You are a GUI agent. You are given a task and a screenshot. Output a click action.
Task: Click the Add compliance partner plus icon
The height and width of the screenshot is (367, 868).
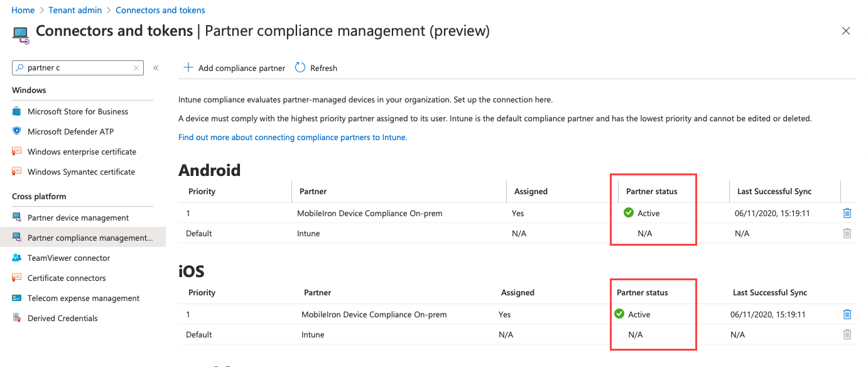coord(188,68)
